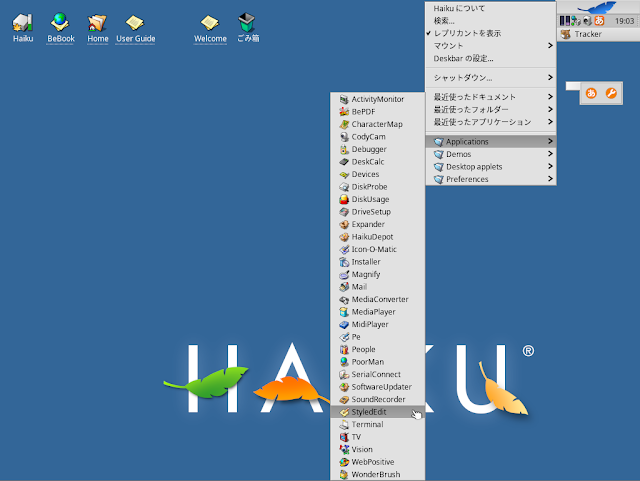Expand 最近使ったフォルダー submenu
Screen dimensions: 640x481
[x=491, y=109]
